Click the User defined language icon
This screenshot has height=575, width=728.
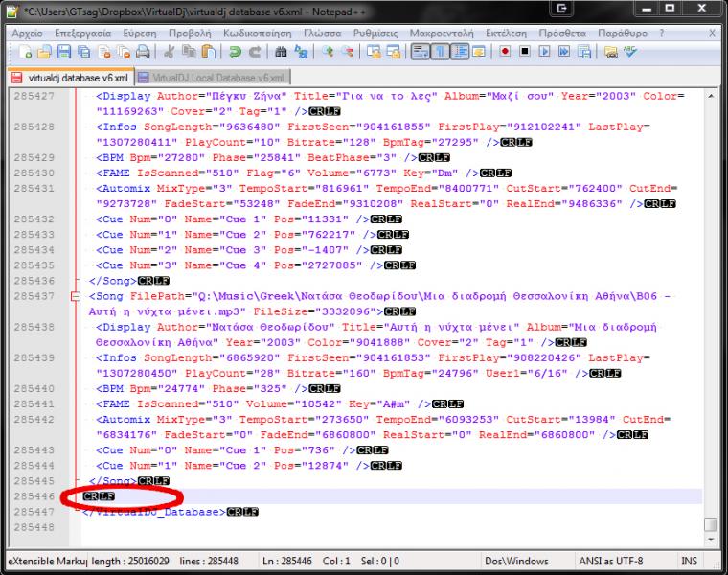479,52
